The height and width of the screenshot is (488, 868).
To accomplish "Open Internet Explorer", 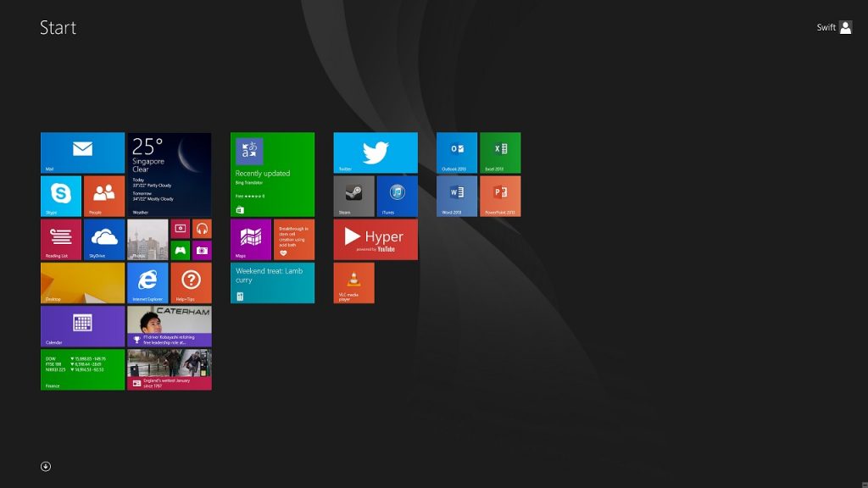I will pyautogui.click(x=147, y=282).
